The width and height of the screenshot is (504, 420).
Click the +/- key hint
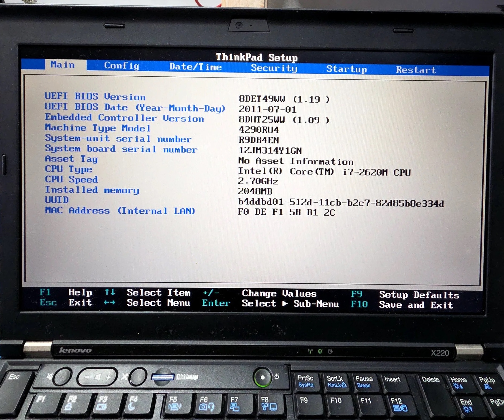[x=211, y=293]
